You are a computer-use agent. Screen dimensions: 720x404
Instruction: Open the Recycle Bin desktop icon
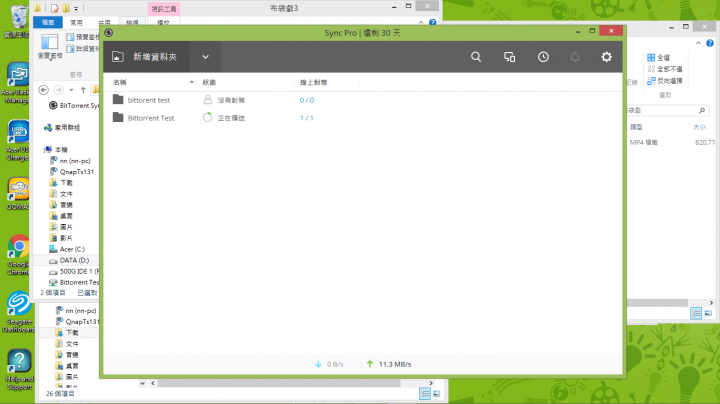(x=18, y=21)
